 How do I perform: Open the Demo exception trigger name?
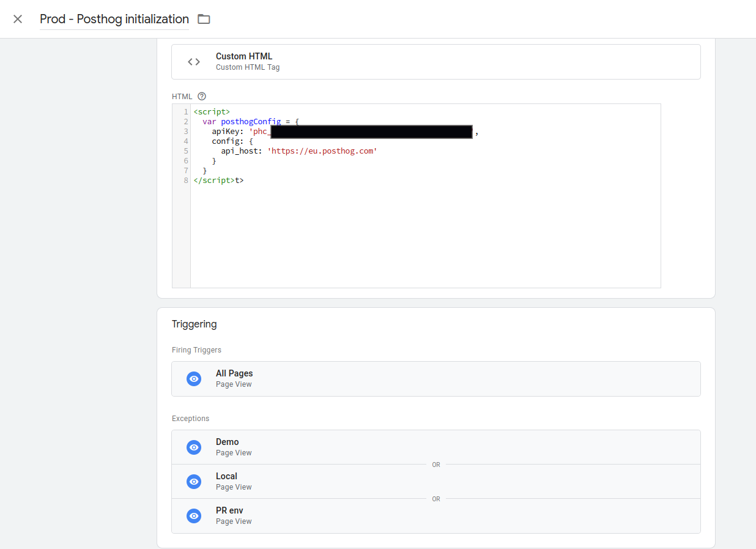click(228, 442)
